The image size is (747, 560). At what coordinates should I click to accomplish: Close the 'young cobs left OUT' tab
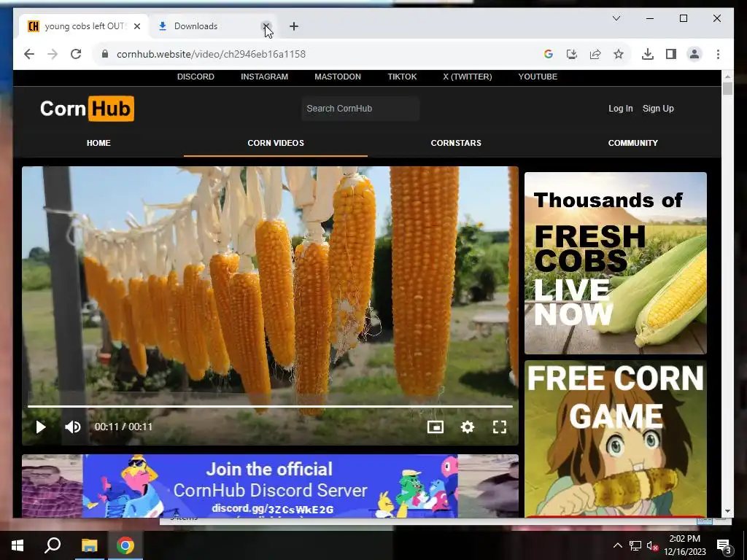point(137,26)
